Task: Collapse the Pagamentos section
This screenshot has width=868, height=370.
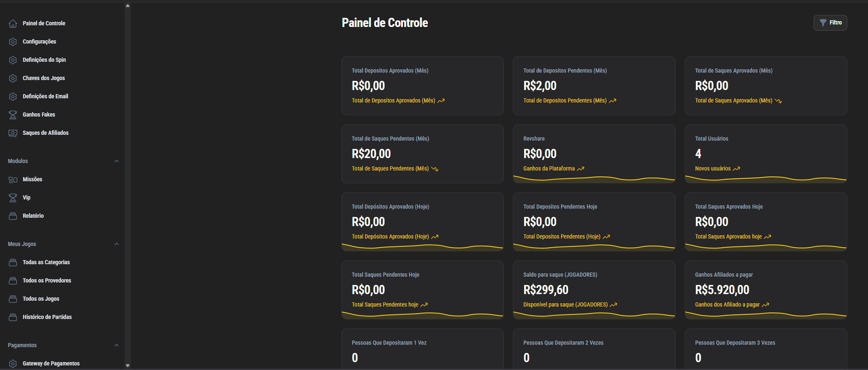Action: pyautogui.click(x=117, y=345)
